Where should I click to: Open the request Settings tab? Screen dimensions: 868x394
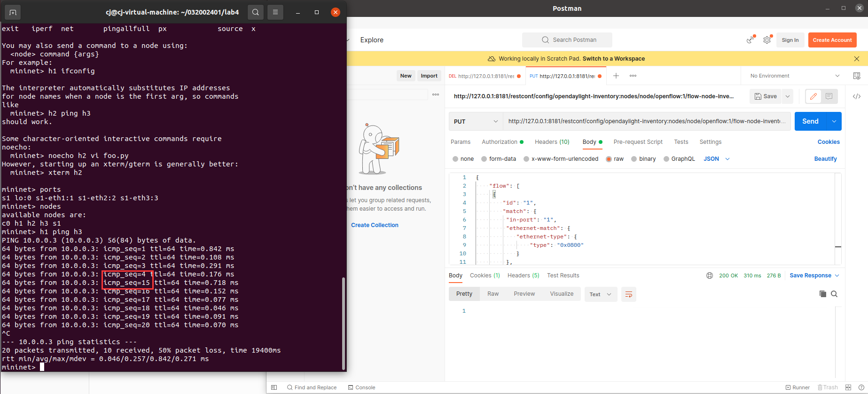(711, 142)
